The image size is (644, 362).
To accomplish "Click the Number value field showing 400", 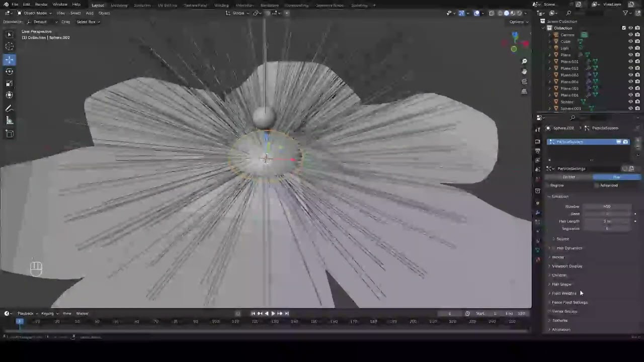I will [x=607, y=207].
